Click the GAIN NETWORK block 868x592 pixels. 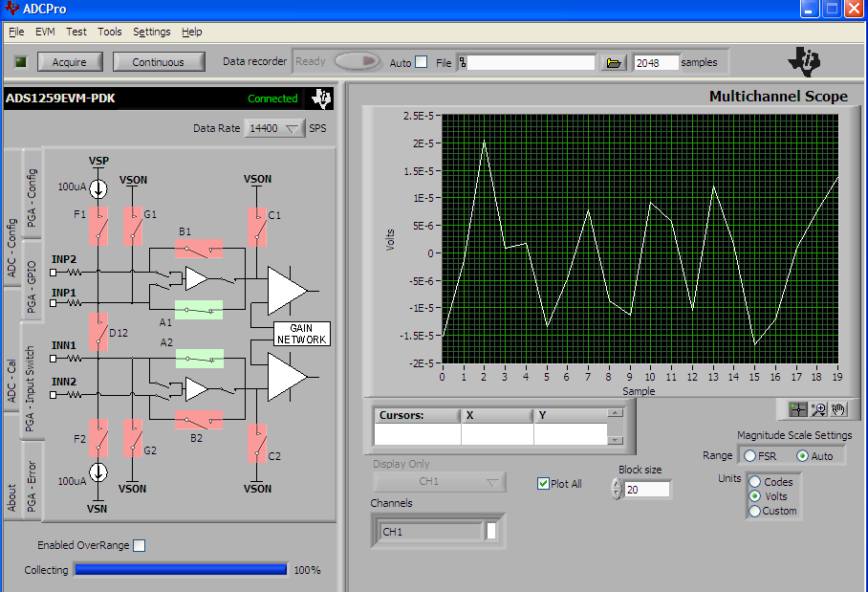pyautogui.click(x=302, y=334)
